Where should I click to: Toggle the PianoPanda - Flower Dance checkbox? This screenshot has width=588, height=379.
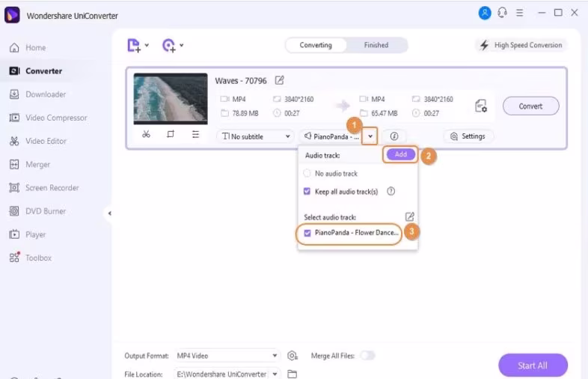307,233
